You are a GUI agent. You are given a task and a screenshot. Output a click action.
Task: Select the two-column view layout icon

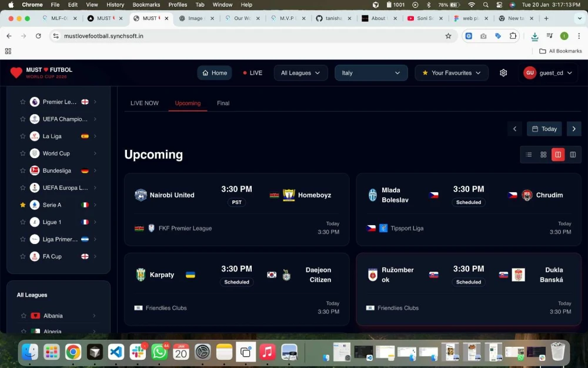558,155
